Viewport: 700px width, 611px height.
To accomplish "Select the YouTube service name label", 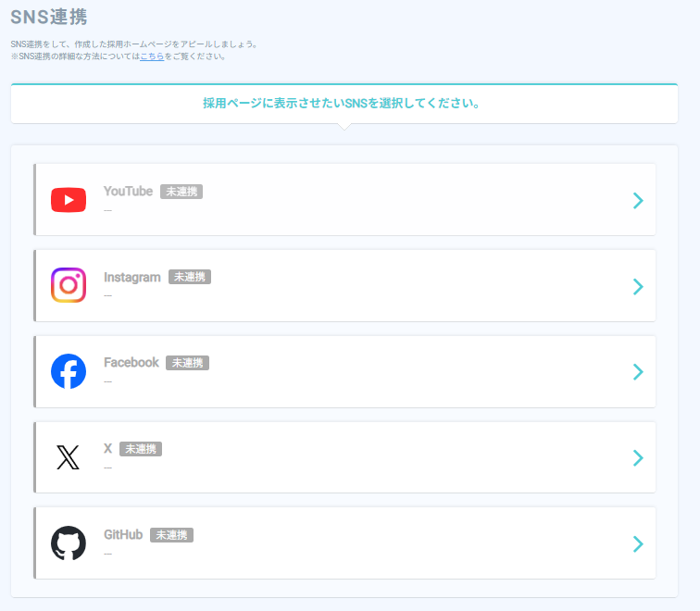I will point(128,192).
